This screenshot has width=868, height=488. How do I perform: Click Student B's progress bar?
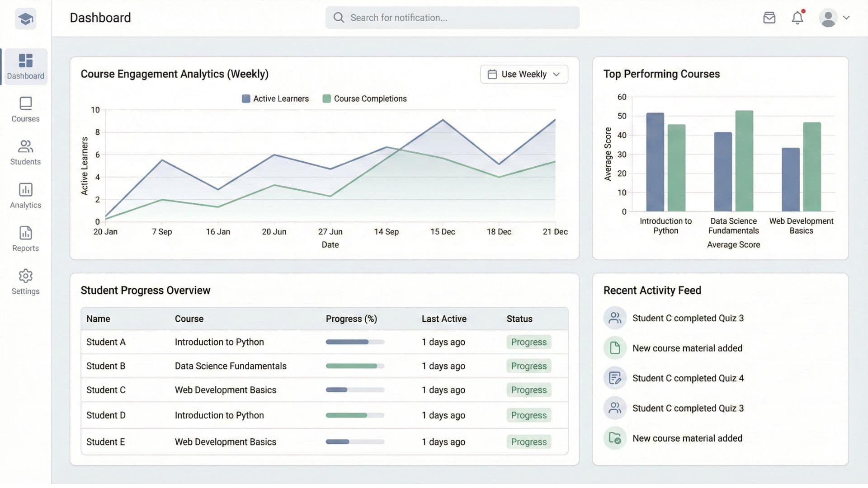coord(355,366)
